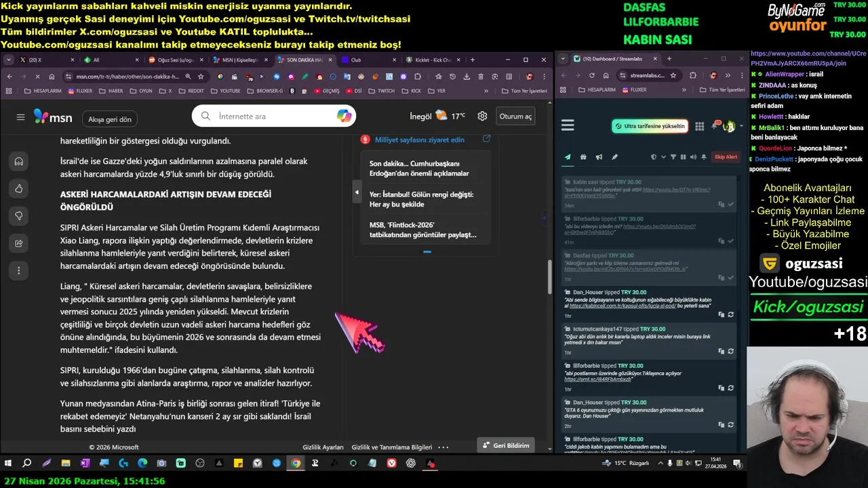Open the MSN hamburger menu
Screen dimensions: 868x488
[20, 117]
